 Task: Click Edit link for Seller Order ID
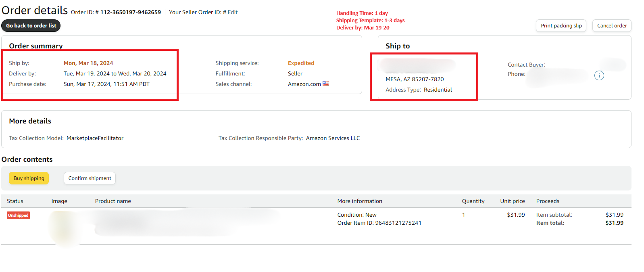pos(233,13)
